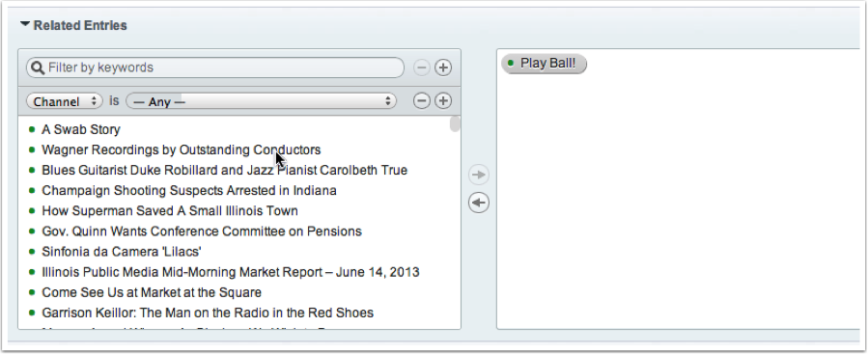Click the left arrow to remove selected entry

(x=478, y=203)
